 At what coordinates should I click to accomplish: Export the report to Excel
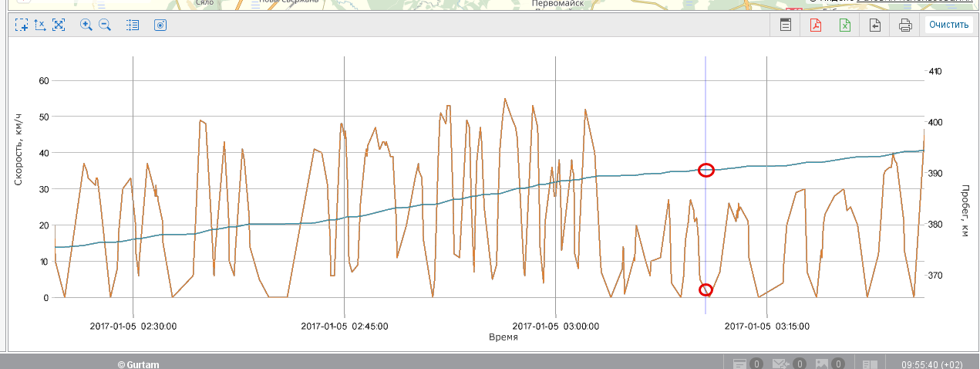(x=845, y=25)
